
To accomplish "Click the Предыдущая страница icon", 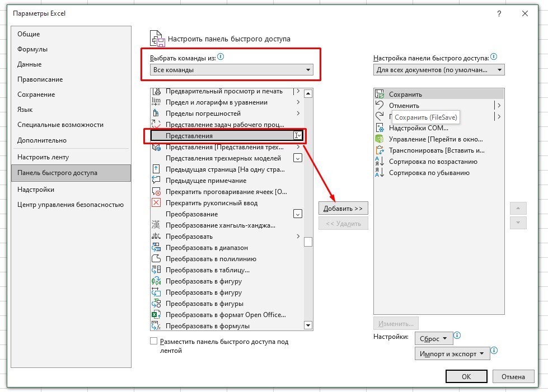I will 156,169.
